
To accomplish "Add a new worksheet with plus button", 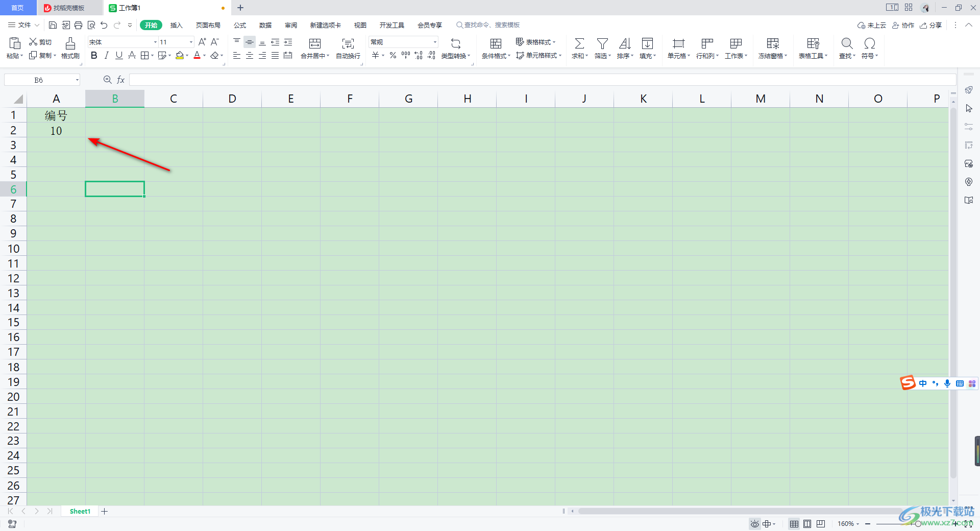I will [104, 511].
